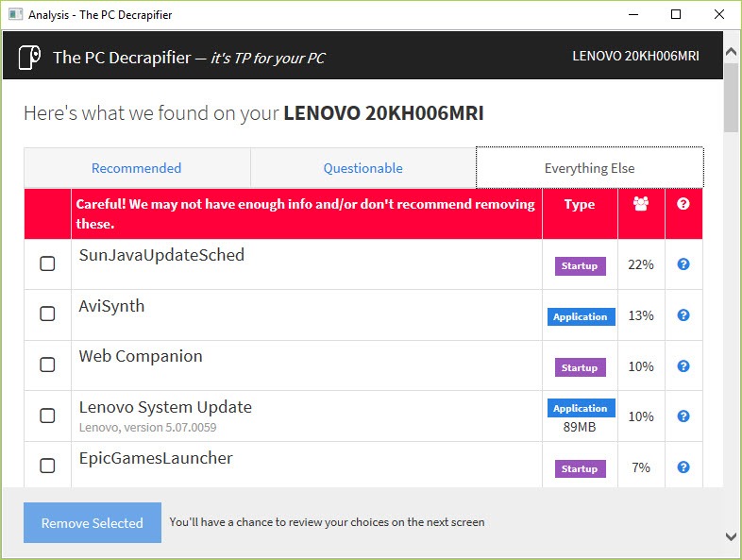Minimize the Analysis window
Screen dimensions: 742x560
[633, 14]
